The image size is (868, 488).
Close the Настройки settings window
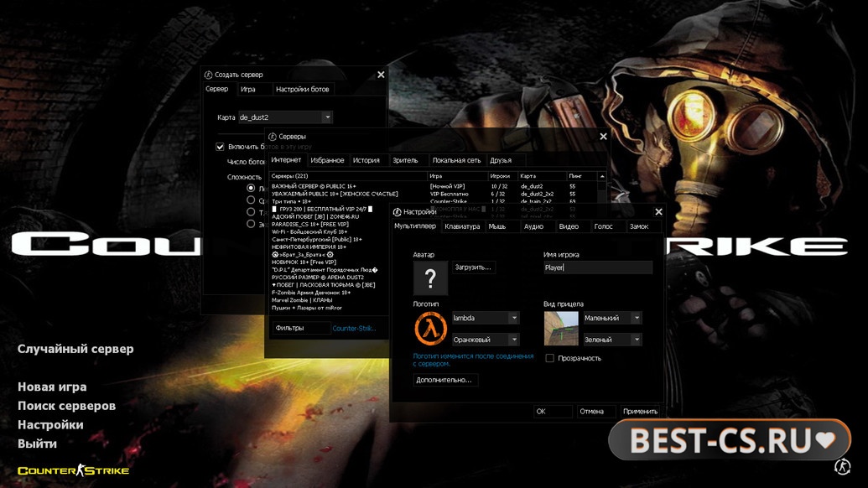pyautogui.click(x=658, y=212)
